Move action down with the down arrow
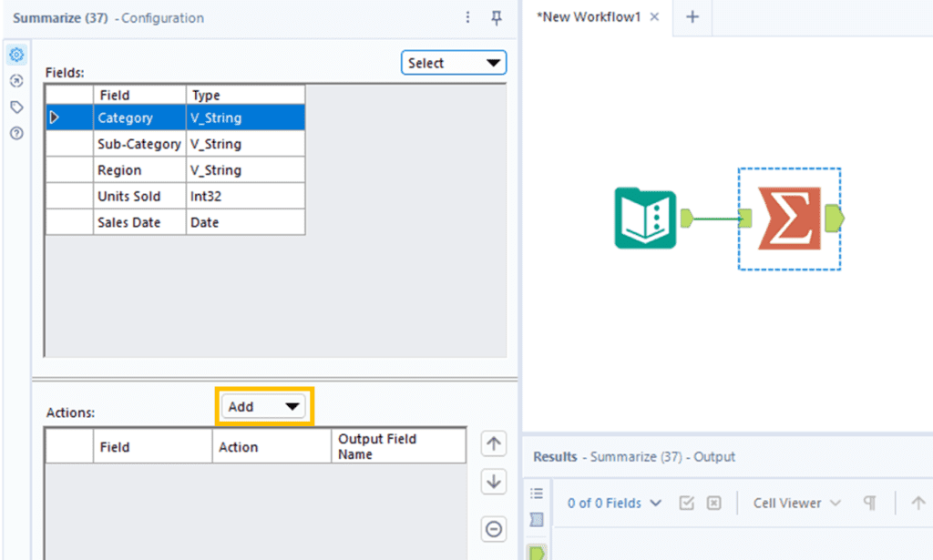The image size is (933, 560). point(494,483)
